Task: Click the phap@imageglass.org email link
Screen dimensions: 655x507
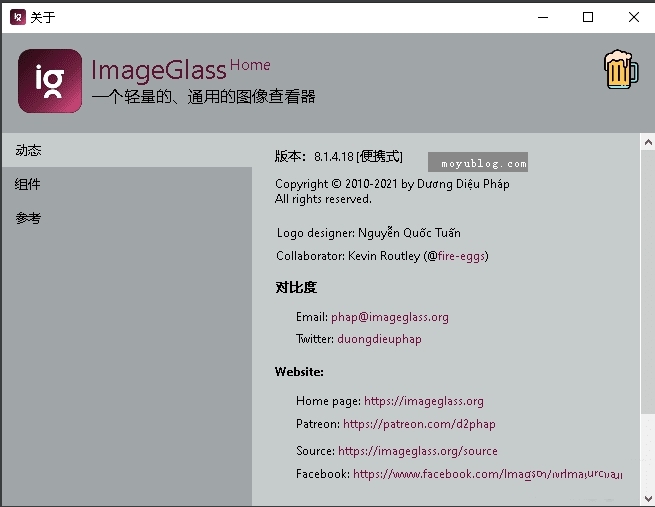Action: 389,317
